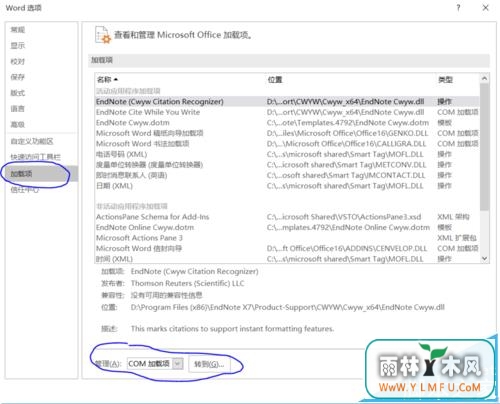
Task: Open the 显示 (Display) options category
Action: tap(42, 46)
